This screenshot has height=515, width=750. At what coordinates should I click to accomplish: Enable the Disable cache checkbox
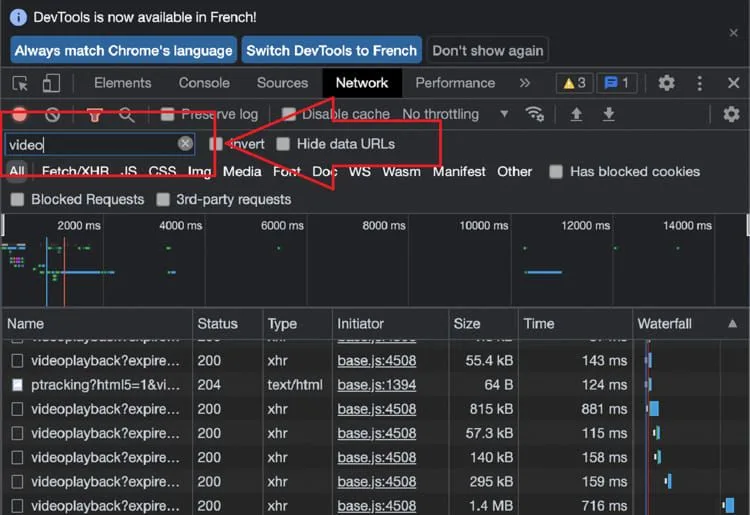coord(288,114)
